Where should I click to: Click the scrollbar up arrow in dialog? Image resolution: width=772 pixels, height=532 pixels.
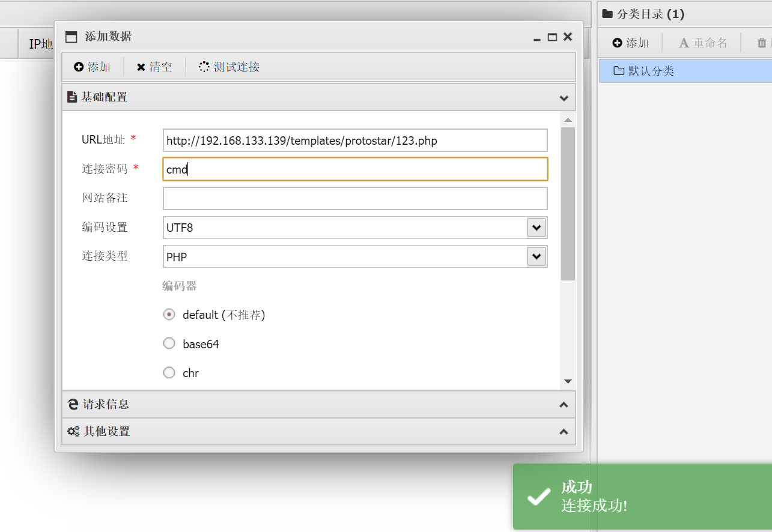(568, 120)
